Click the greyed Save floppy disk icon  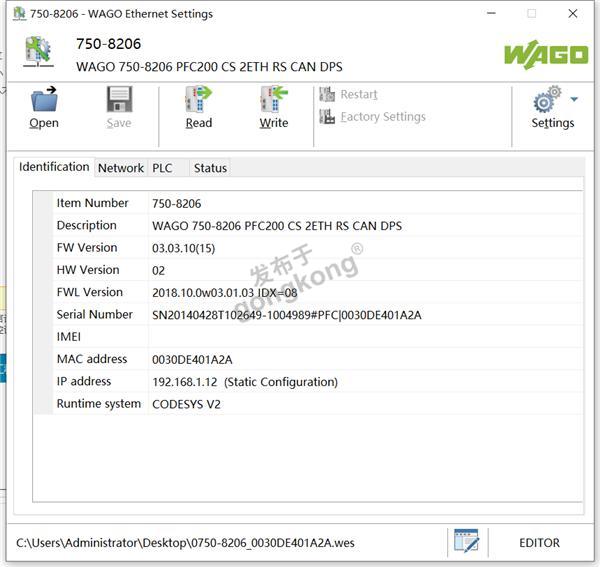tap(119, 99)
